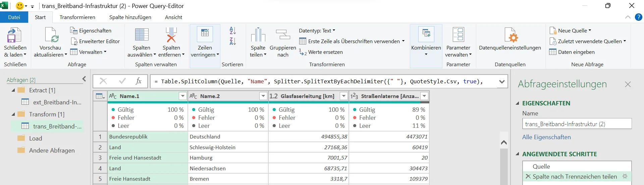The height and width of the screenshot is (185, 644).
Task: Click the Spalte teilen icon
Action: tap(258, 35)
